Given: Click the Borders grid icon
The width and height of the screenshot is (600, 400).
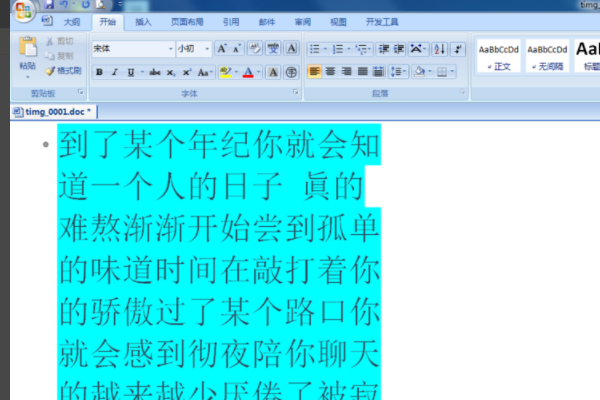Looking at the screenshot, I should [x=442, y=72].
